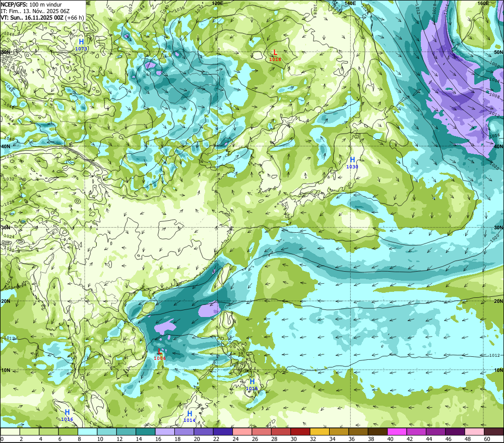Click legend value 24
This screenshot has width=504, height=443.
235,439
